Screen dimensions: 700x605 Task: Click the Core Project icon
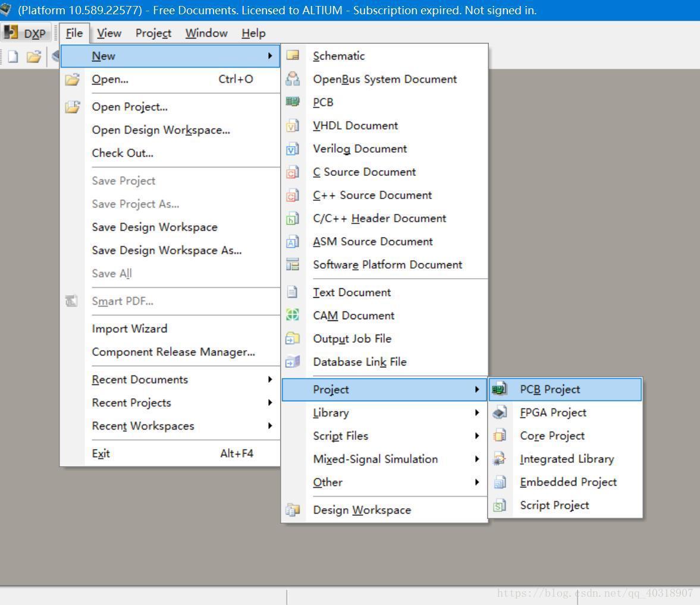[x=500, y=436]
